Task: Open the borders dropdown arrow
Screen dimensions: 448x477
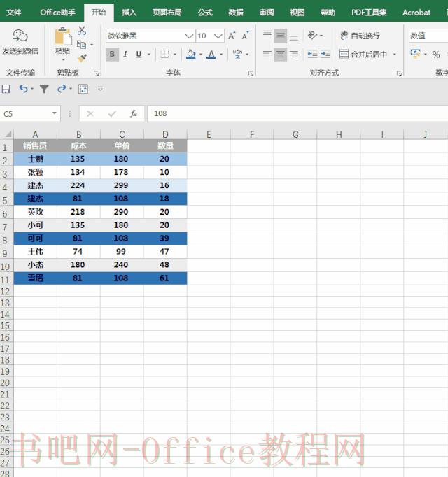Action: tap(175, 55)
